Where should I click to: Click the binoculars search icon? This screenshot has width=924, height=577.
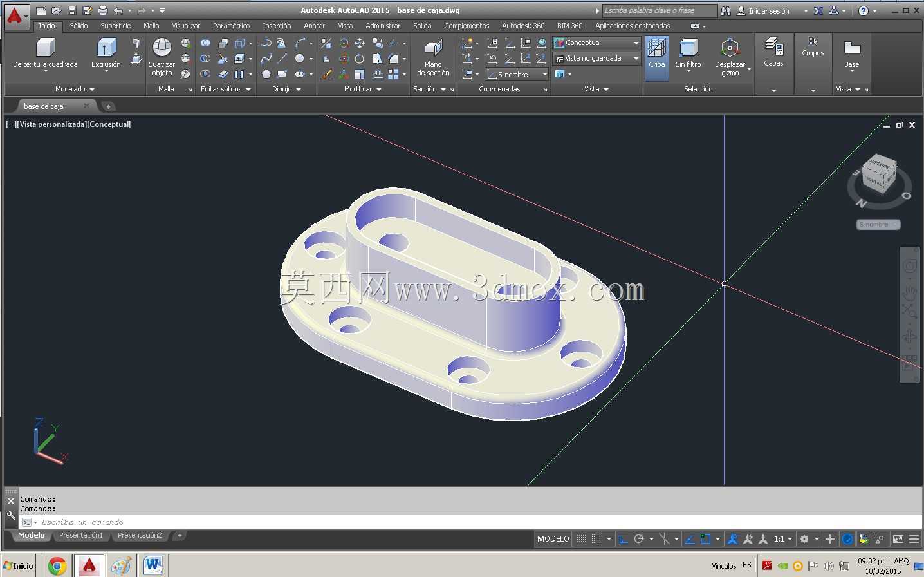coord(726,10)
